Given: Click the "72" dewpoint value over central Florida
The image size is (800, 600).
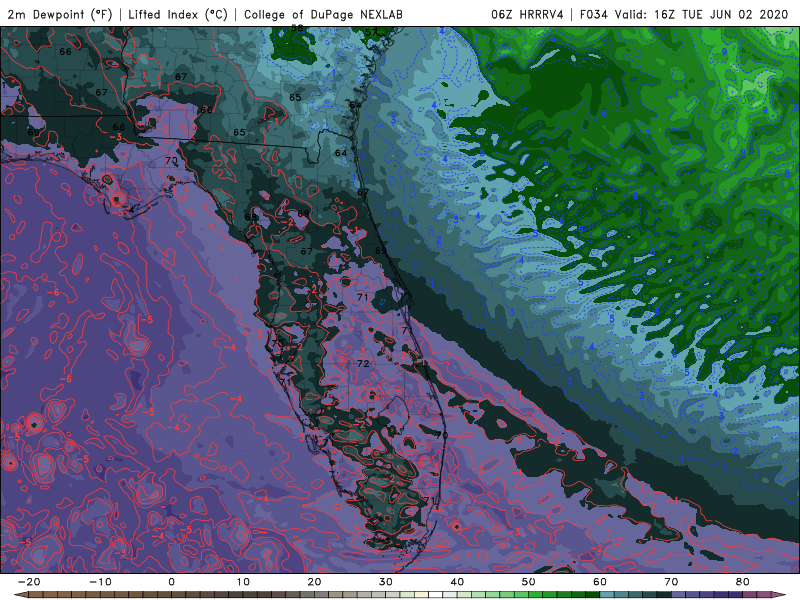Looking at the screenshot, I should point(363,364).
